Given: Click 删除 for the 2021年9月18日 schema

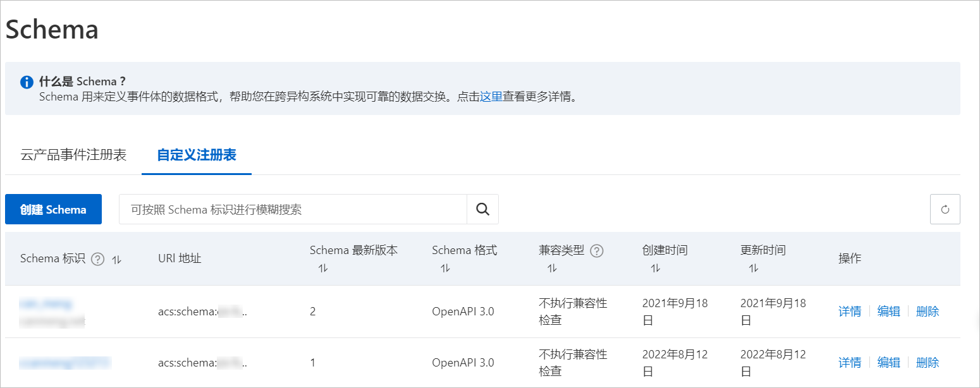Looking at the screenshot, I should (928, 312).
